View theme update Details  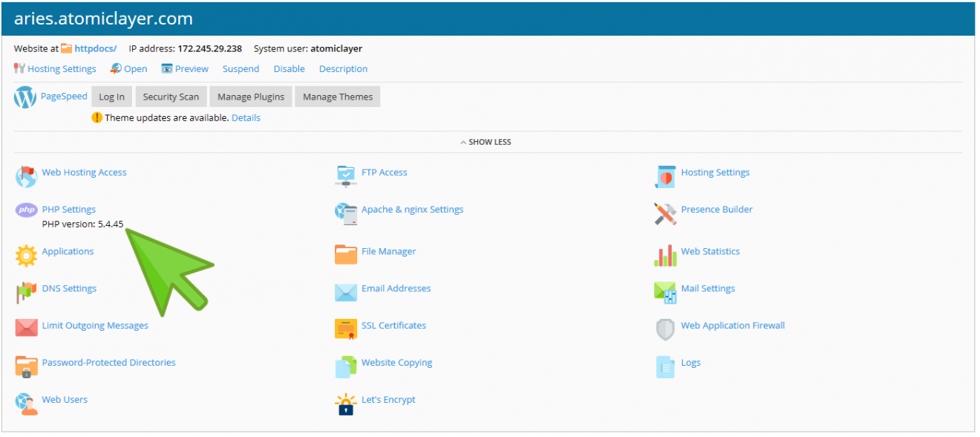coord(246,117)
